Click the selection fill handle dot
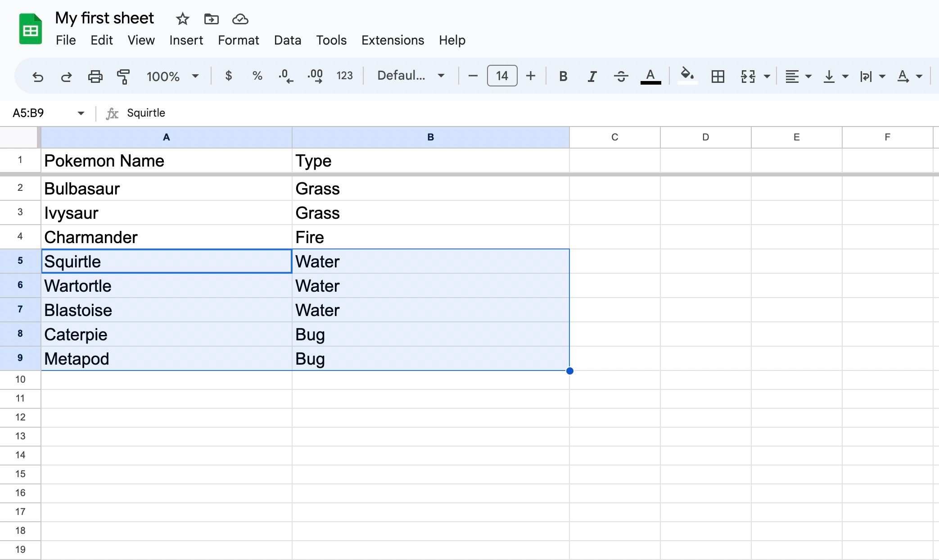This screenshot has height=560, width=939. point(570,371)
